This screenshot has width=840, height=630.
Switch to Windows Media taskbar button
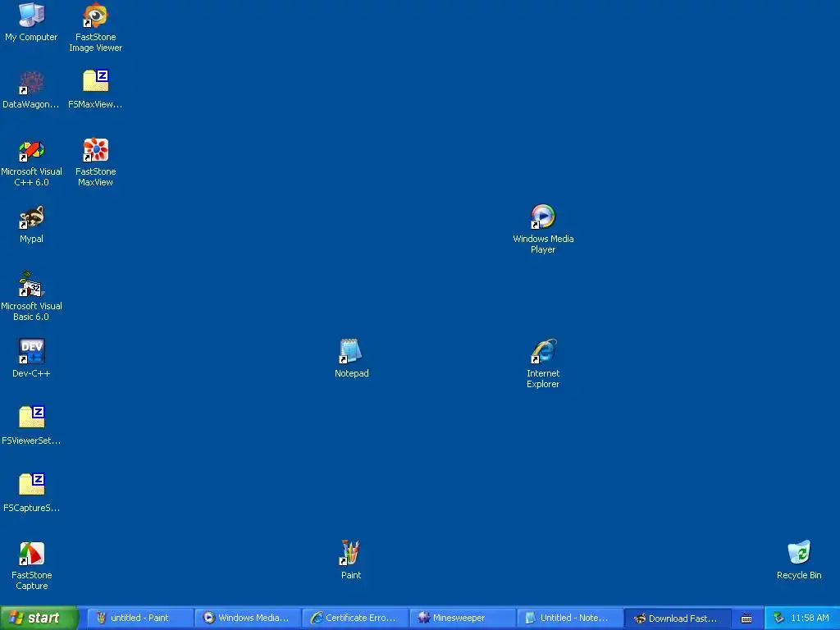pos(248,618)
